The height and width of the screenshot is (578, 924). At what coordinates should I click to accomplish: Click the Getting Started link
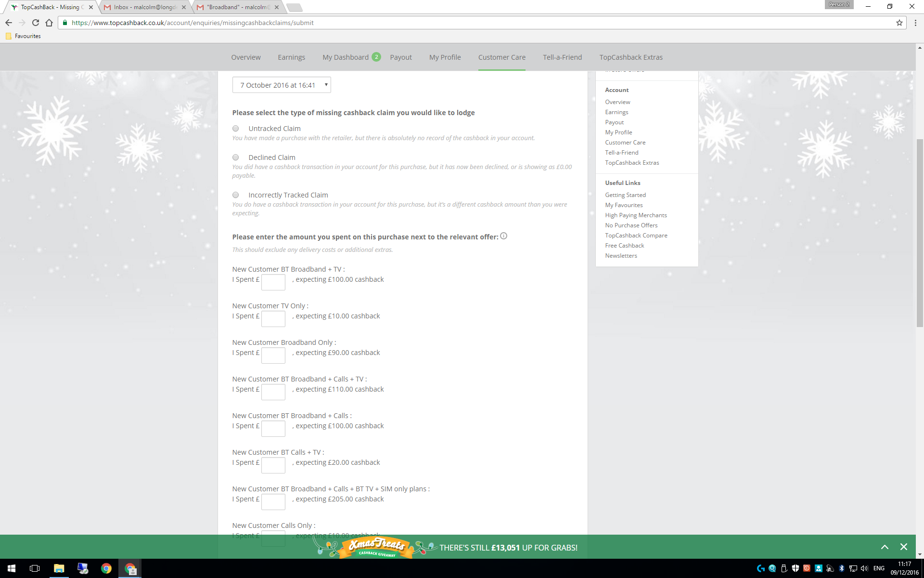[x=625, y=195]
